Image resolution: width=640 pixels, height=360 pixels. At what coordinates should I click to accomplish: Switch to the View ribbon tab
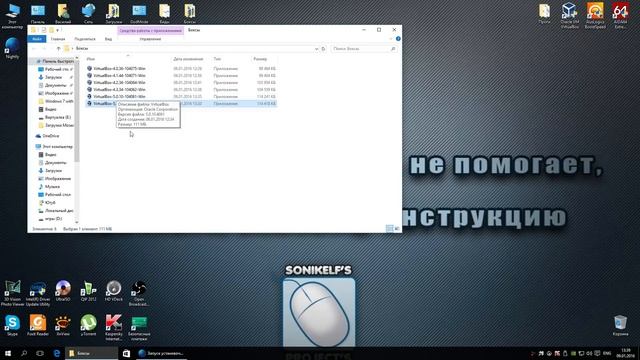[x=108, y=39]
